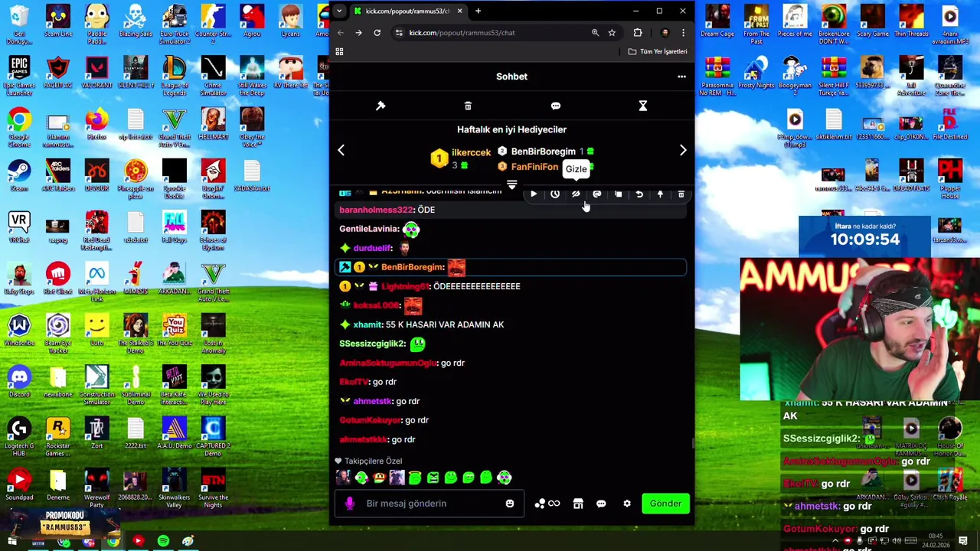Open the Fall Guys desktop shortcut
980x551 pixels.
175,226
